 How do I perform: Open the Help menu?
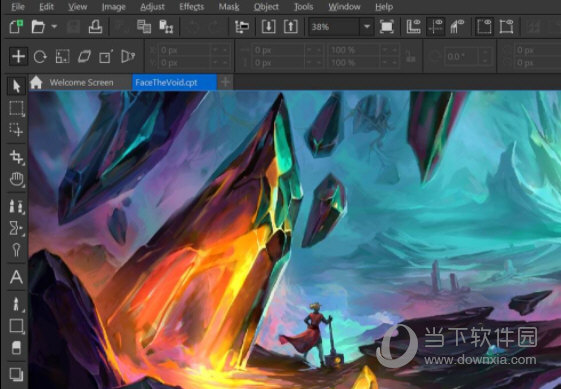tap(384, 7)
